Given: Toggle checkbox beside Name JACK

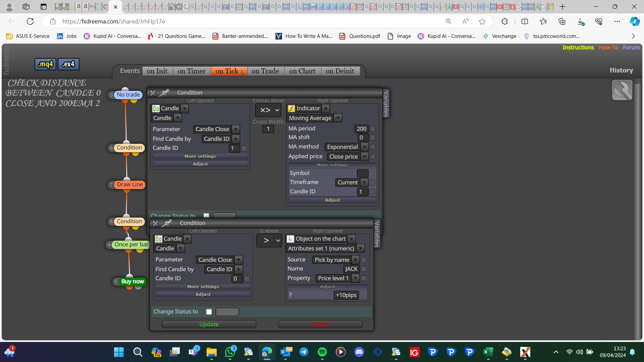Looking at the screenshot, I should [x=364, y=269].
